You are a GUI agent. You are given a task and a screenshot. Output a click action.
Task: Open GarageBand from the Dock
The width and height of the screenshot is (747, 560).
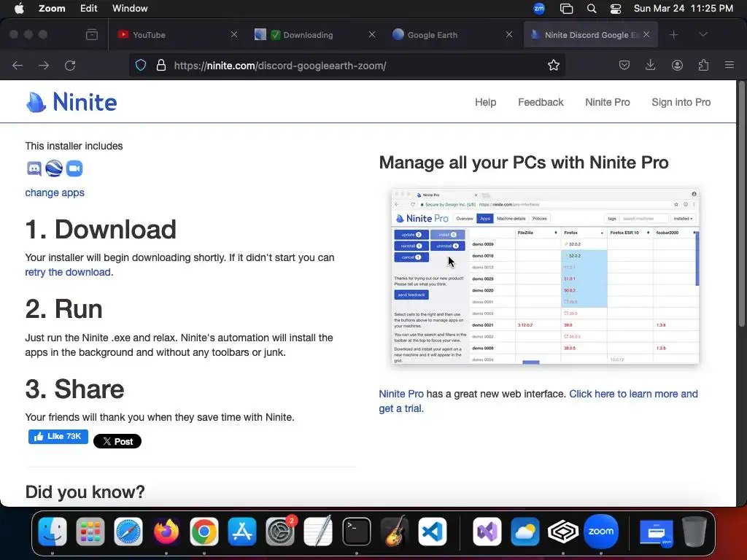click(395, 532)
